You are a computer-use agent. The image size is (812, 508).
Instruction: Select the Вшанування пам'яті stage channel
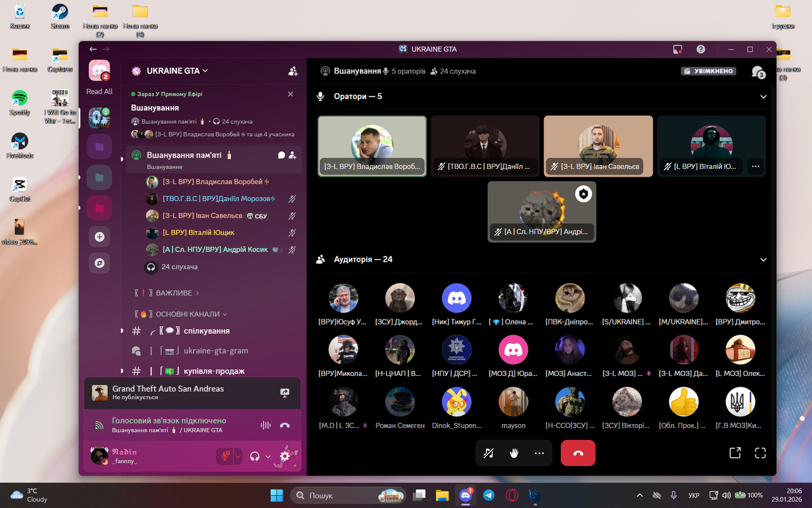click(213, 159)
